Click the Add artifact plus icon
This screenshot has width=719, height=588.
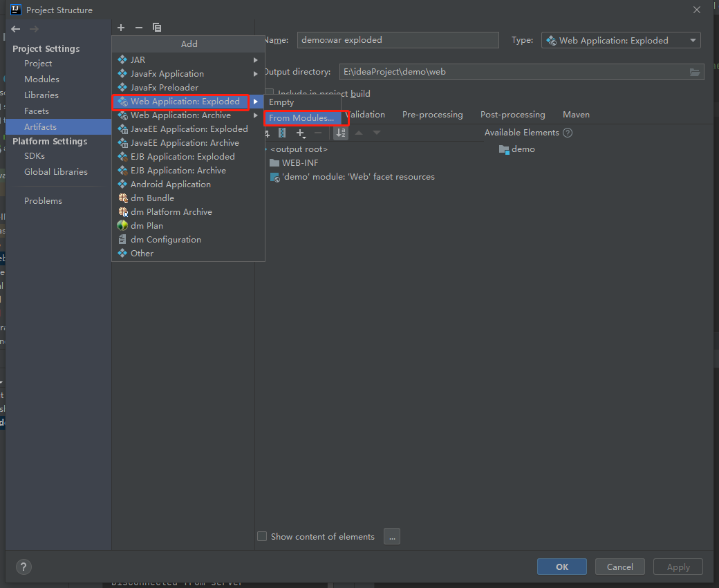[121, 28]
